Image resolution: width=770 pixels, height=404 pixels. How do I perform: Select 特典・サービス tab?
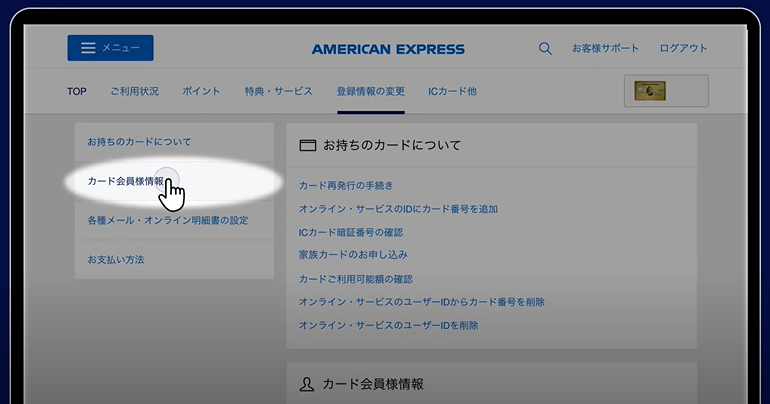click(278, 91)
